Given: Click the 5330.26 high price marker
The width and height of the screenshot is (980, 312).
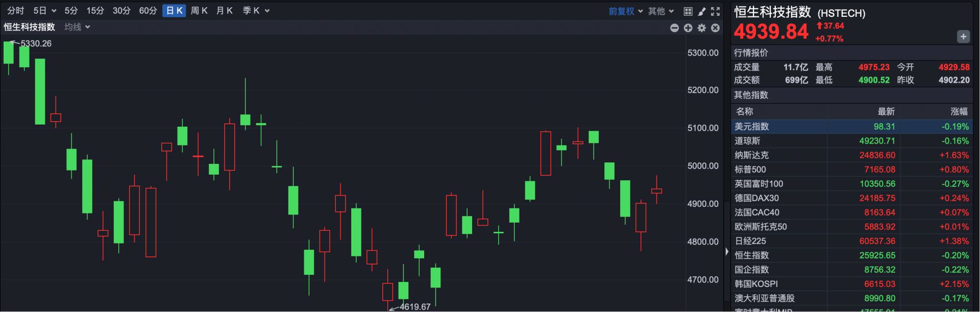Looking at the screenshot, I should [36, 44].
